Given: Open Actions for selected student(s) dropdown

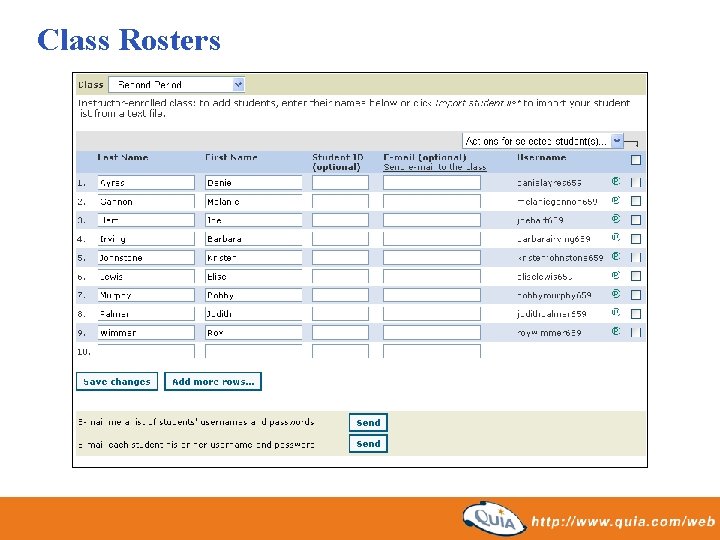Looking at the screenshot, I should pyautogui.click(x=542, y=141).
